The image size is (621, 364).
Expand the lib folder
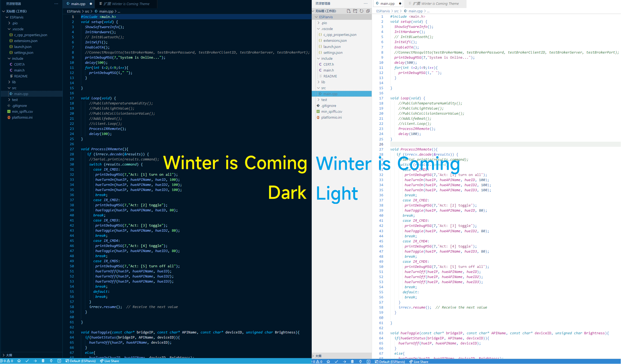(x=14, y=82)
